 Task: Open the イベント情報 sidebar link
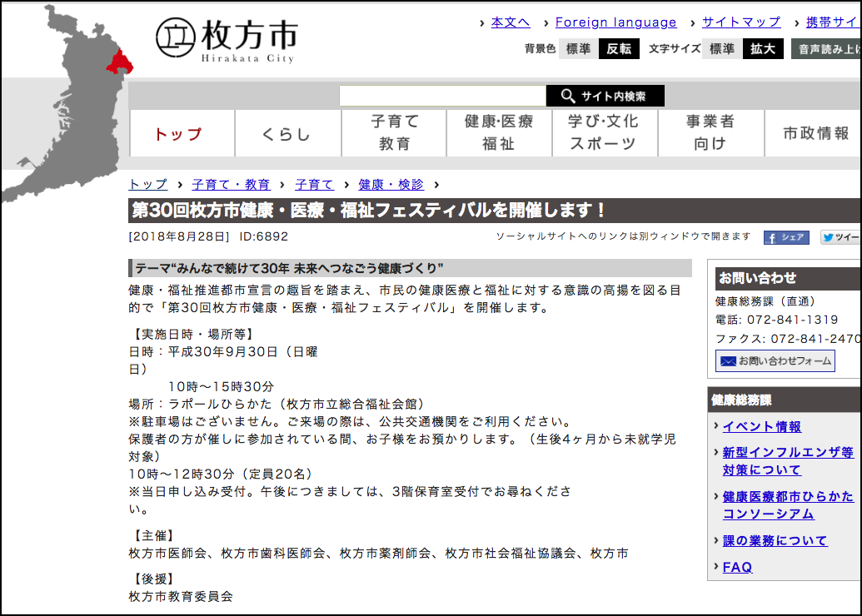point(761,426)
